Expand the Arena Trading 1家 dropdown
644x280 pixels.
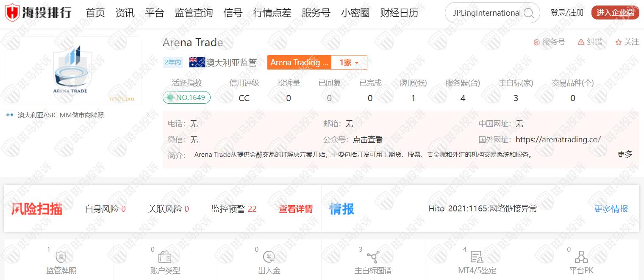coord(349,63)
